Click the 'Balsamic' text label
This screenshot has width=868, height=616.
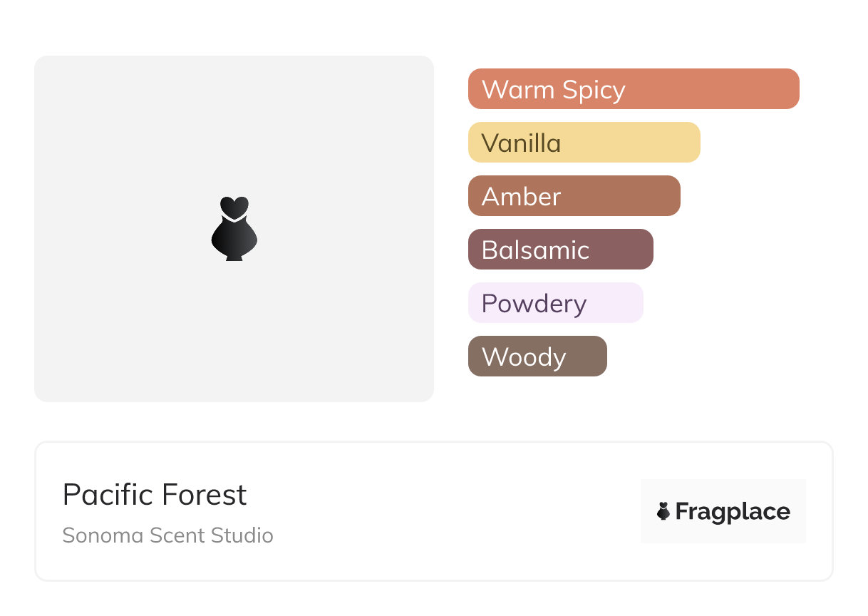tap(535, 250)
